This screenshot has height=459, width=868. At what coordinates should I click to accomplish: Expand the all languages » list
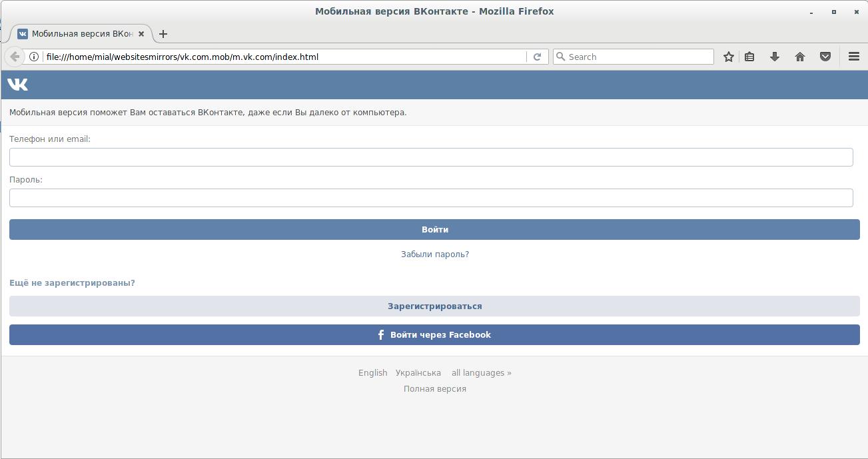pyautogui.click(x=481, y=373)
